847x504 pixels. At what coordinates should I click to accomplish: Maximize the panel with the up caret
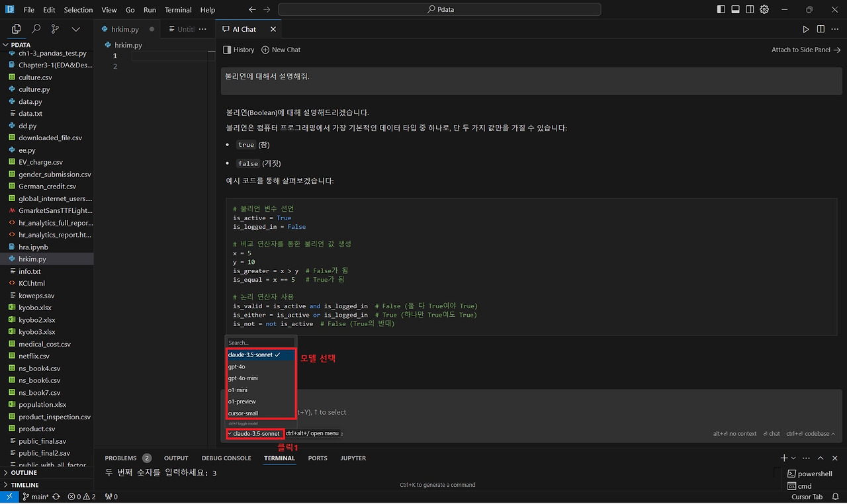coord(821,458)
